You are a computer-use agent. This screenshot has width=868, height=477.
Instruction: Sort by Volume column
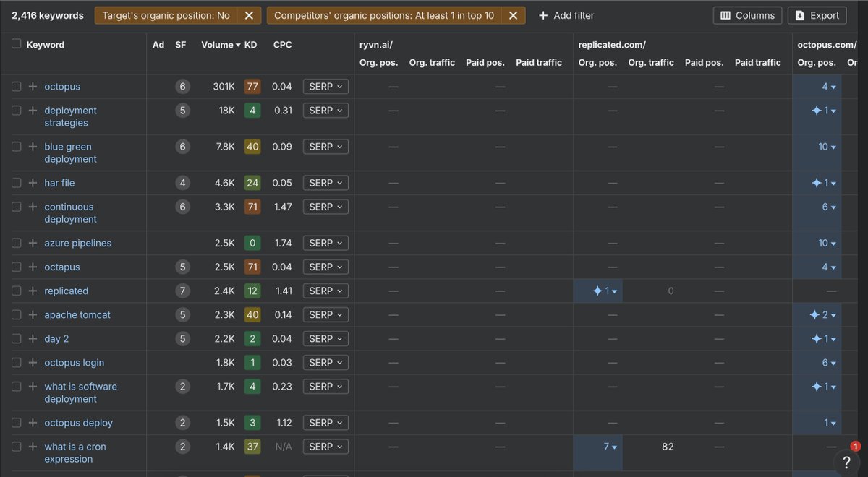[221, 44]
